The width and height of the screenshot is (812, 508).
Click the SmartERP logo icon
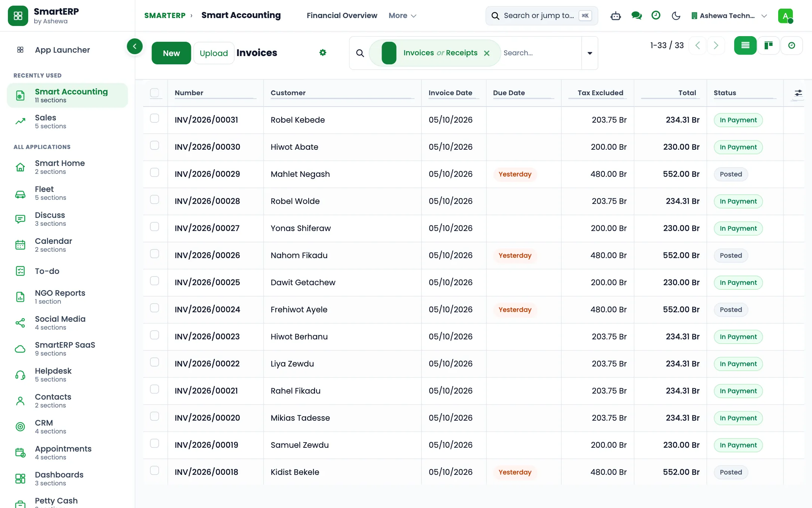[x=18, y=16]
